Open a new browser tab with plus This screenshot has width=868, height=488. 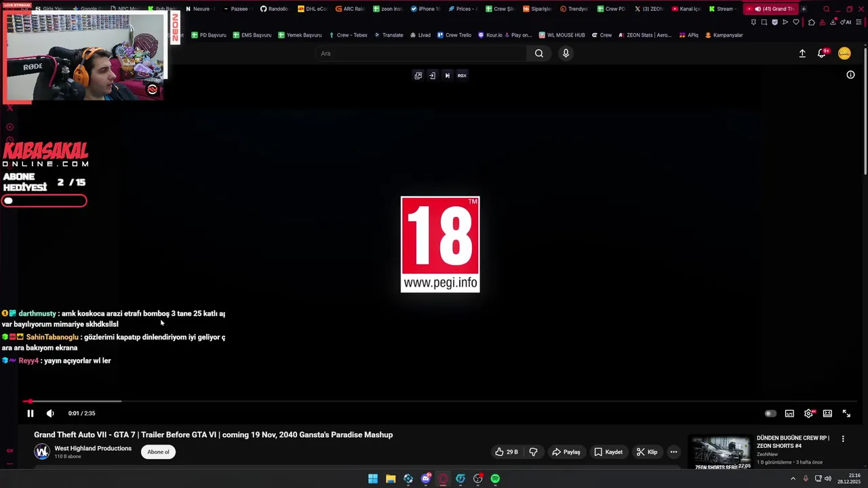click(x=804, y=9)
